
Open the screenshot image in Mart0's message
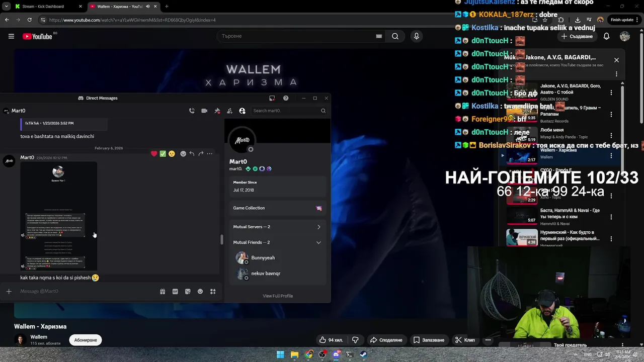pos(58,216)
